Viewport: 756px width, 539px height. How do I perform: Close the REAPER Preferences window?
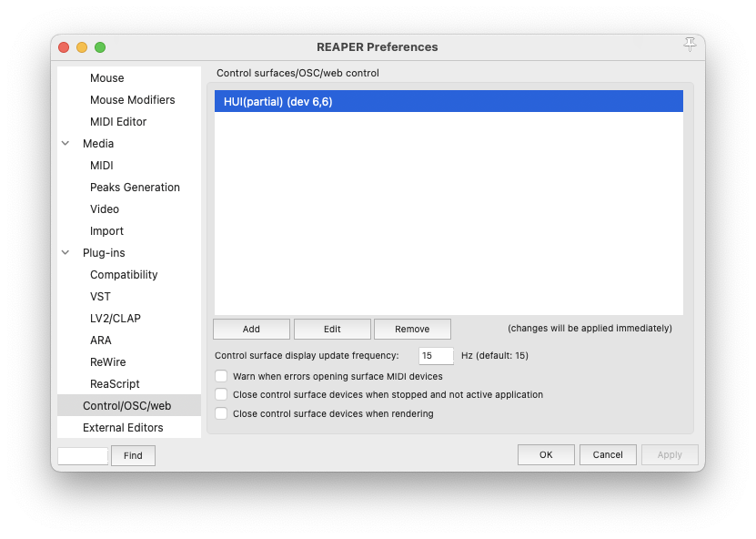(64, 47)
